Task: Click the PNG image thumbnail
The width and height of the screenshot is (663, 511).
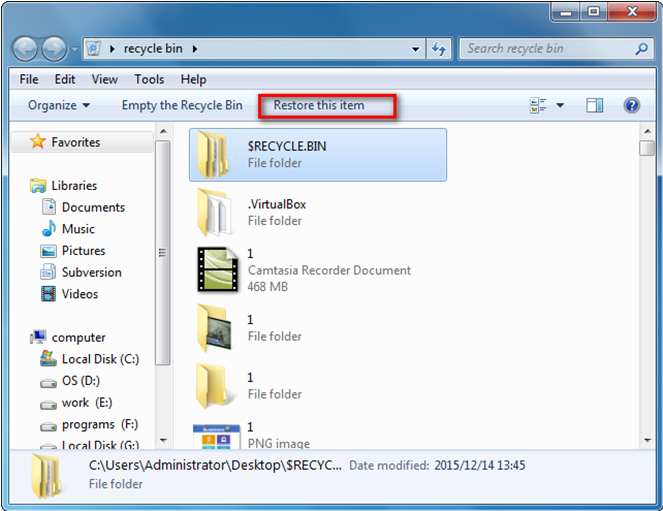Action: [216, 437]
